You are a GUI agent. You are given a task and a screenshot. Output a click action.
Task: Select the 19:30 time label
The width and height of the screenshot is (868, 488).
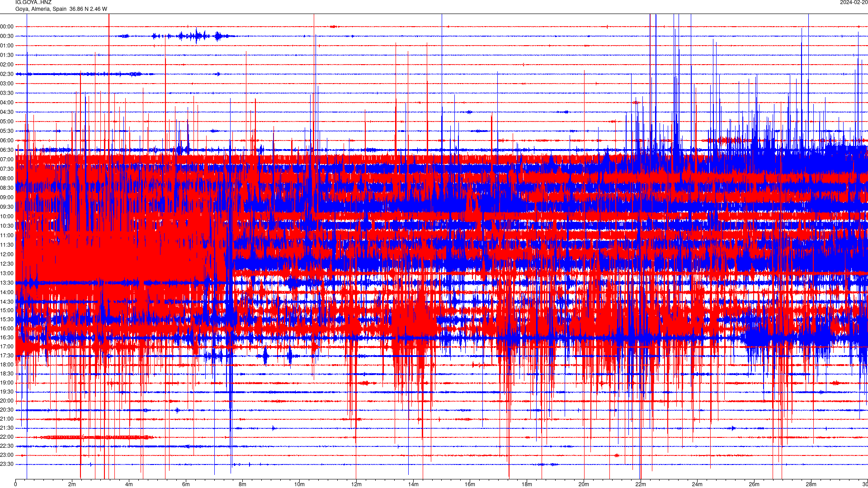click(x=7, y=392)
